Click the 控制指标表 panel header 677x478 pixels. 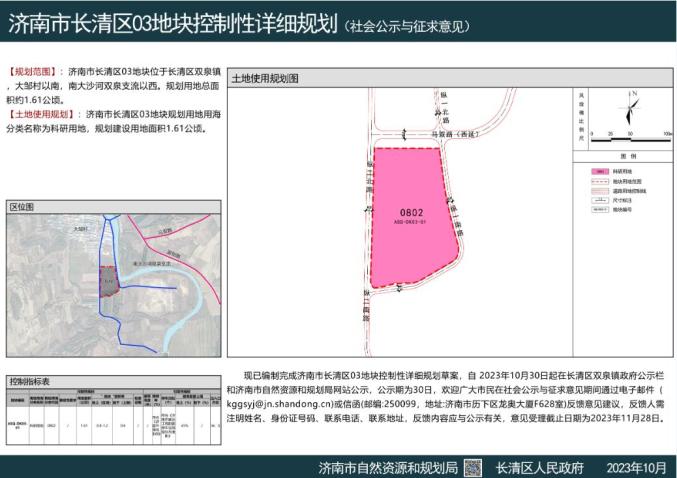coord(31,382)
